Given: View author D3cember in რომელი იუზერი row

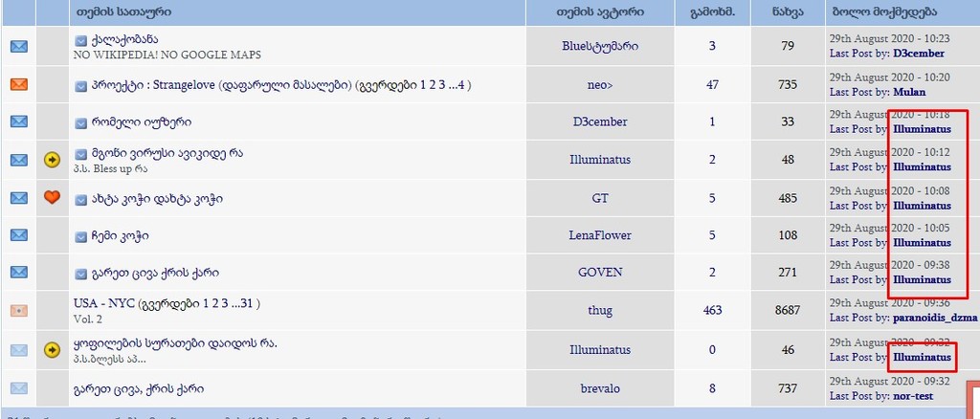Looking at the screenshot, I should point(600,121).
